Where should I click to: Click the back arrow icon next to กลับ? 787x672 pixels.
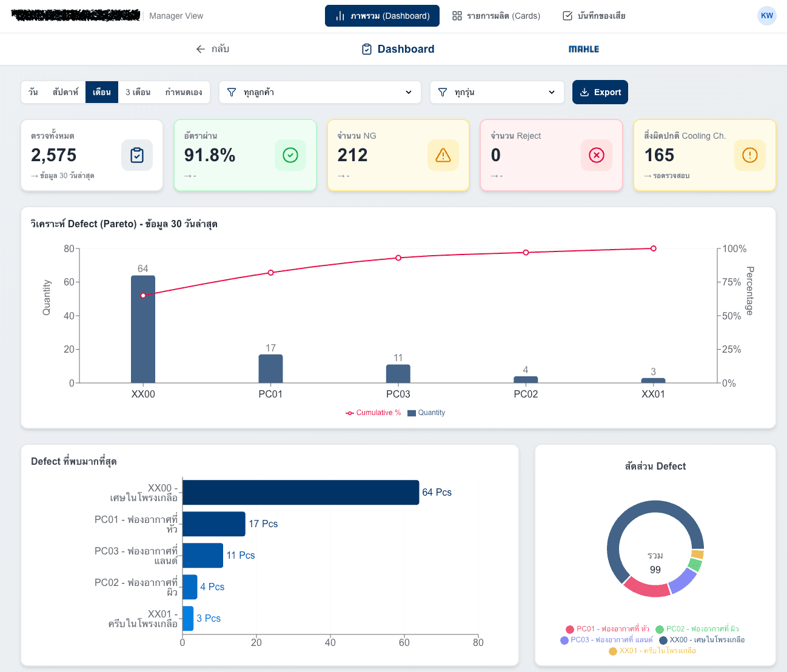[x=201, y=49]
